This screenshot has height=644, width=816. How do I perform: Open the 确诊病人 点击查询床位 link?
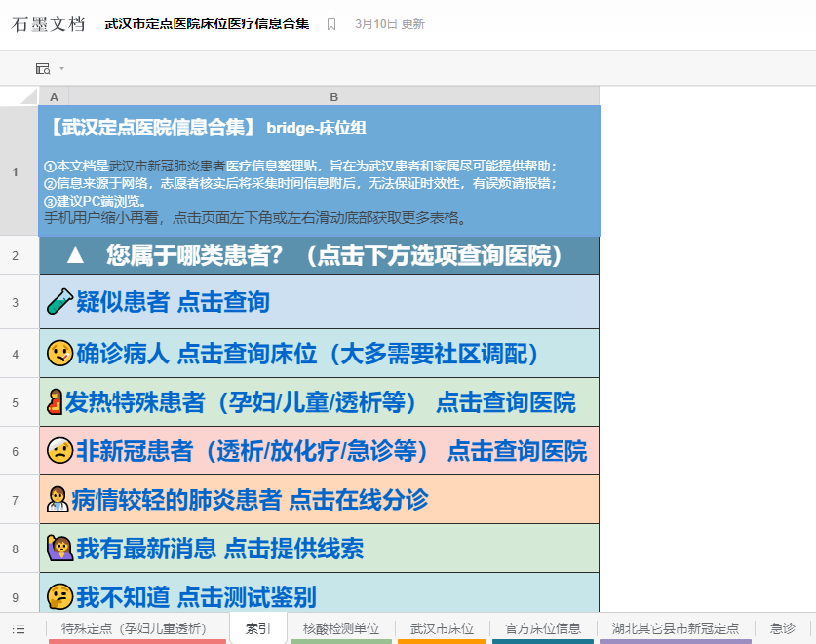click(308, 353)
